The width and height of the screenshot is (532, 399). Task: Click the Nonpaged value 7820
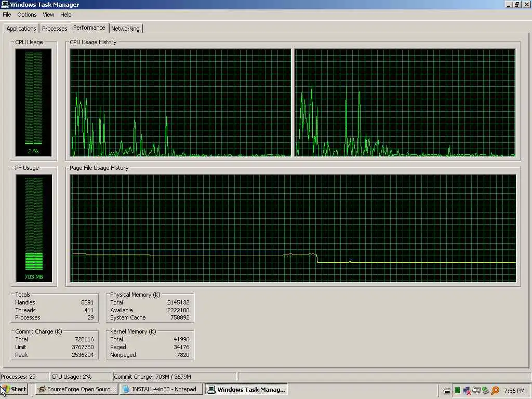tap(183, 355)
